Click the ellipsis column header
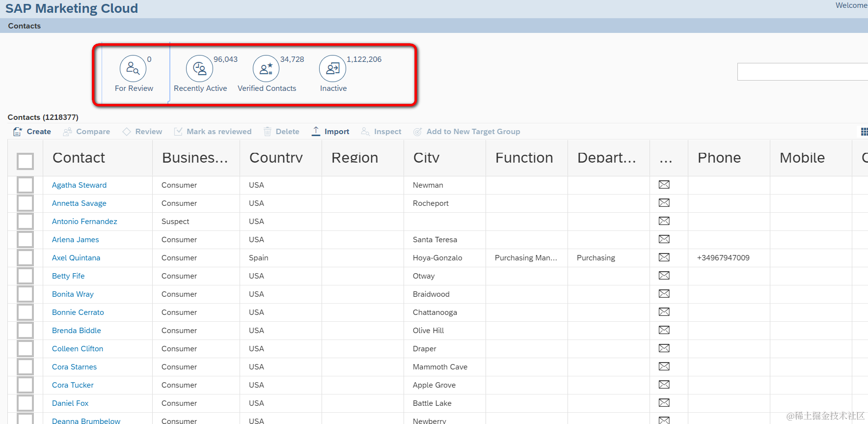Image resolution: width=868 pixels, height=424 pixels. coord(669,158)
